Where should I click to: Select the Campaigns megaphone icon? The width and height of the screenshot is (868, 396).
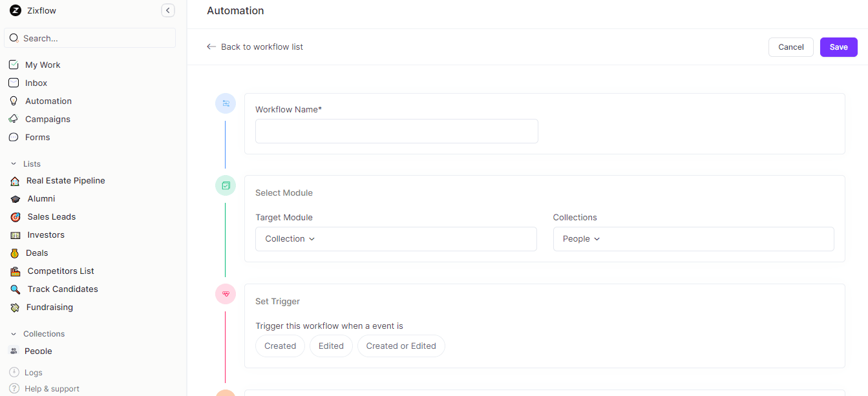click(13, 119)
